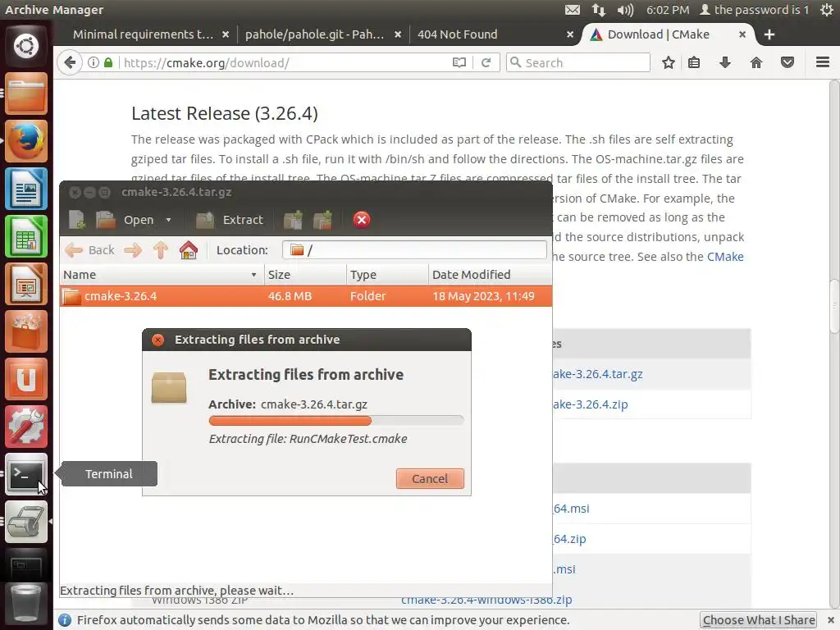Open the CMake link in the paragraph

click(725, 257)
